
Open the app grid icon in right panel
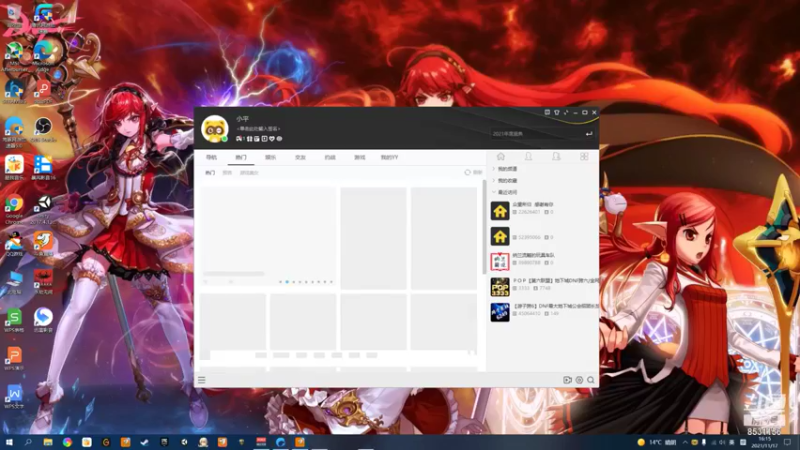coord(584,157)
